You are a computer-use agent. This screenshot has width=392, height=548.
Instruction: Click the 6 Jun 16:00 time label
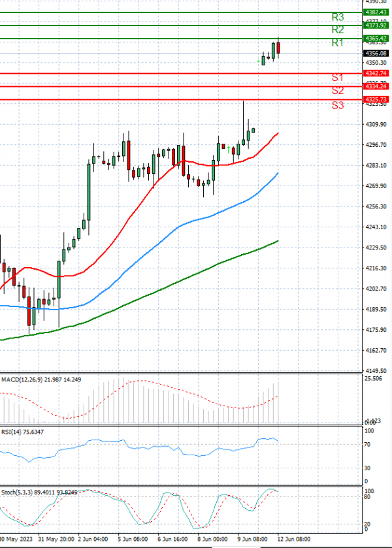tap(172, 539)
